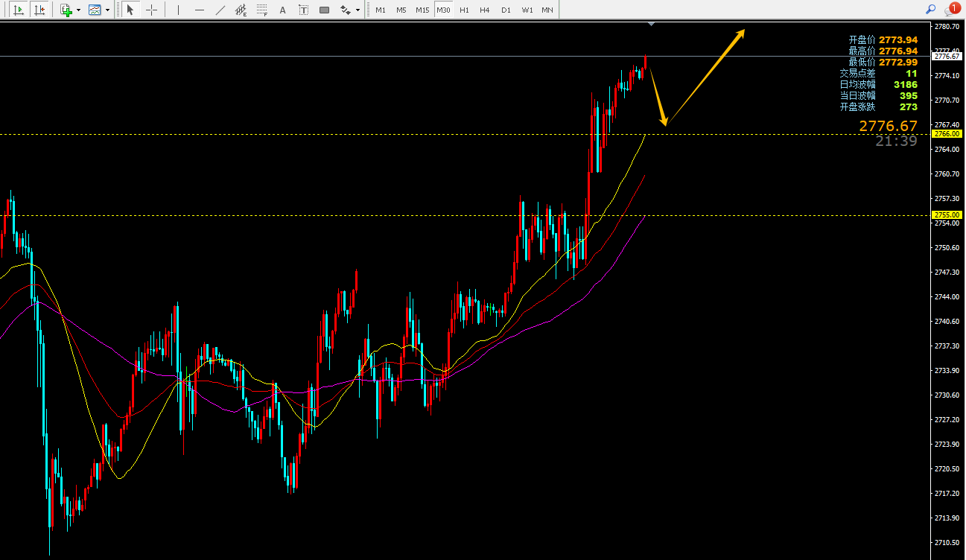Click the today's range value 395
966x560 pixels.
[909, 95]
